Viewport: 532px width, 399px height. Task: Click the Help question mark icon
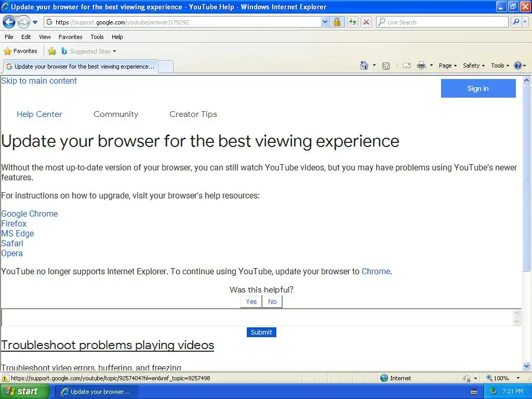518,65
